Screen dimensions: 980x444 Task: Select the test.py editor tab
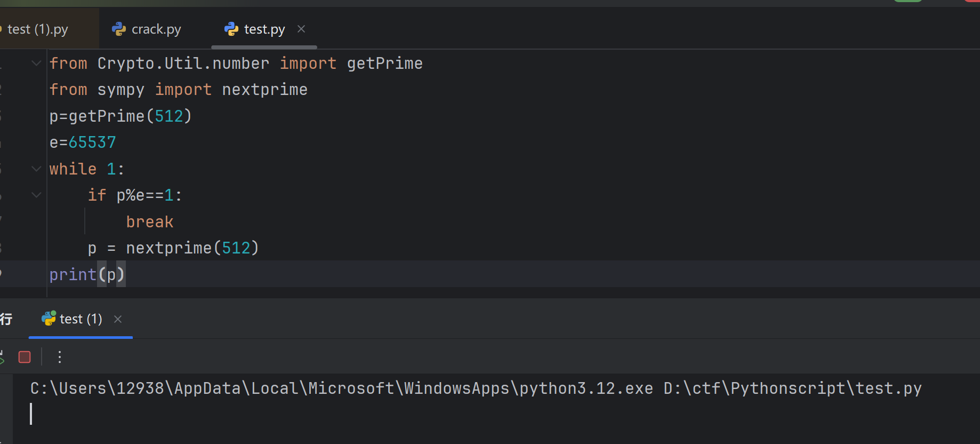click(264, 29)
